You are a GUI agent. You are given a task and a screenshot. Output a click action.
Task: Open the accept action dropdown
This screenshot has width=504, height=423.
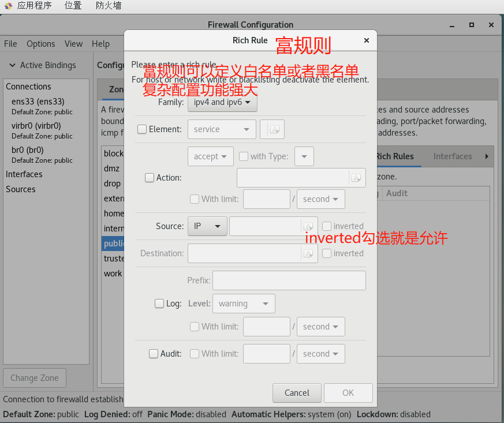coord(211,156)
